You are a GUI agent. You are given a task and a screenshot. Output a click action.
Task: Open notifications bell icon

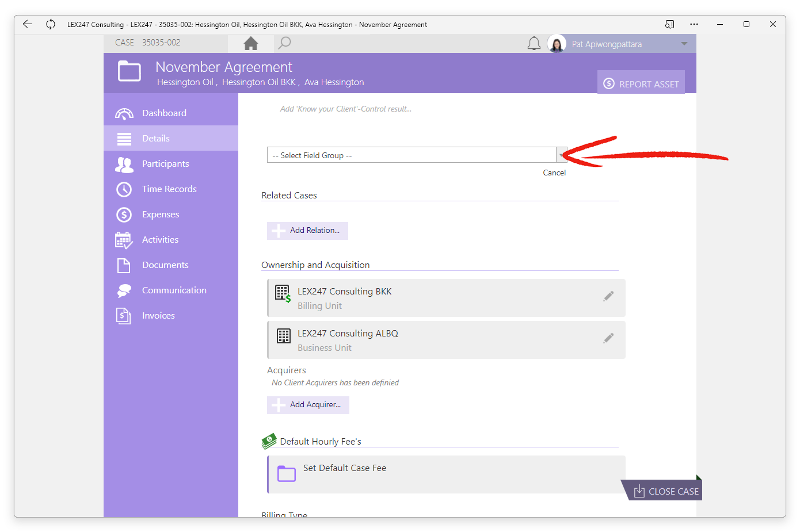point(534,44)
